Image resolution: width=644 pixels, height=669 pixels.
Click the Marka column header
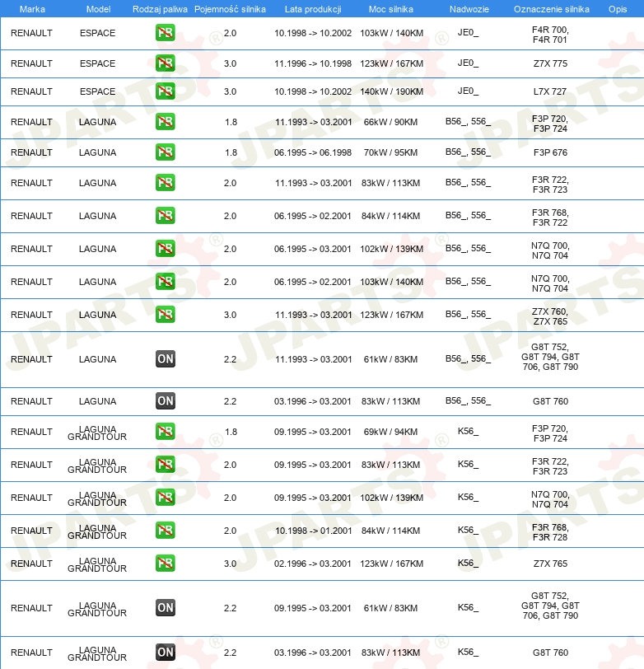(32, 9)
